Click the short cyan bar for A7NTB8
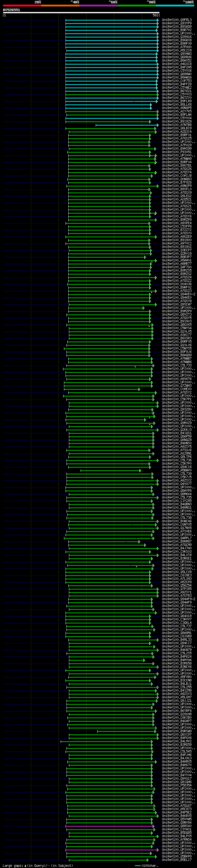This screenshot has height=868, width=197. pyautogui.click(x=127, y=125)
